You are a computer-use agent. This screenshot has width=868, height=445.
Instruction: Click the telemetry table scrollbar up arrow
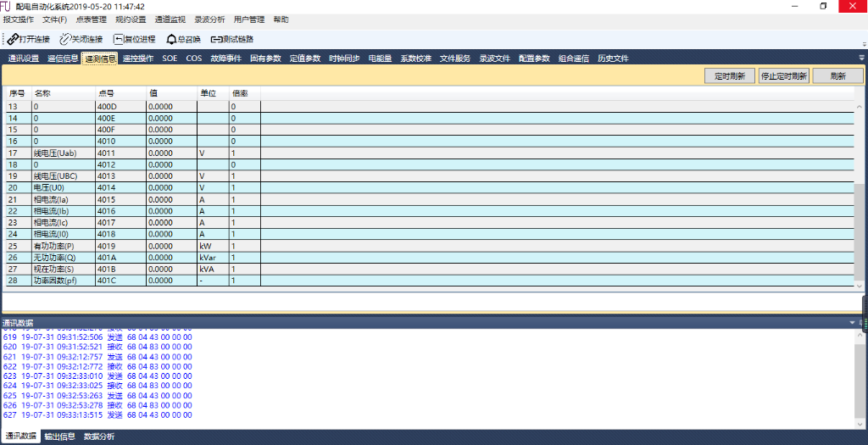click(860, 106)
